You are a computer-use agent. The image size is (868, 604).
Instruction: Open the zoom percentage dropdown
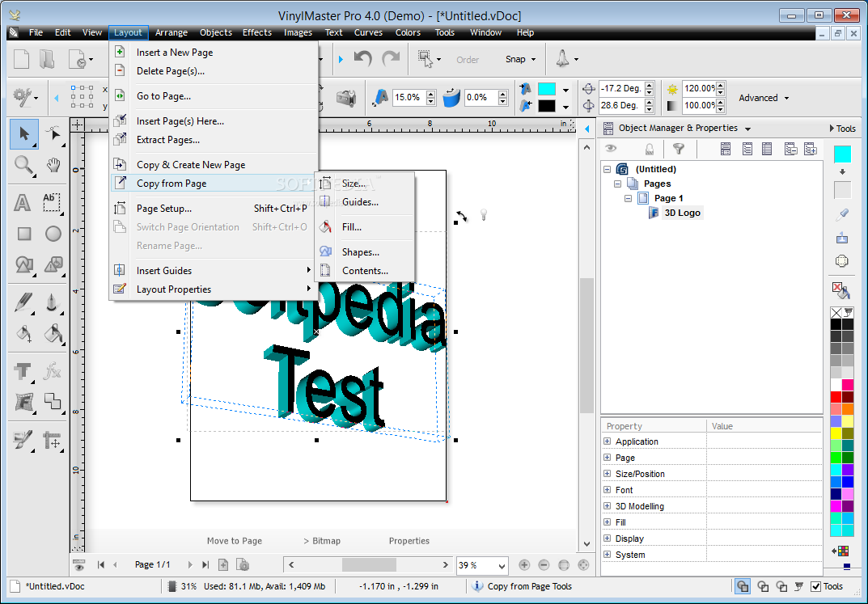coord(502,566)
